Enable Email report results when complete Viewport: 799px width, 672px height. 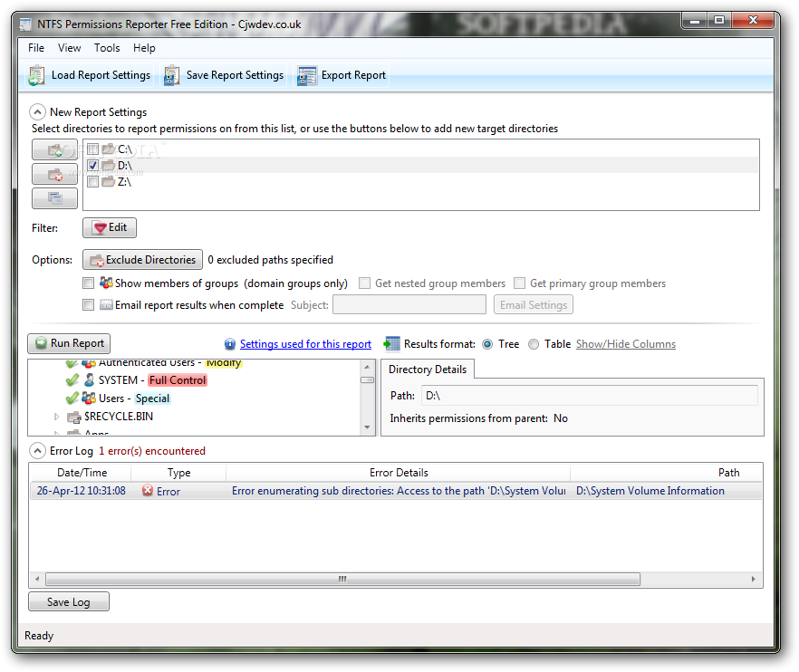(x=88, y=304)
